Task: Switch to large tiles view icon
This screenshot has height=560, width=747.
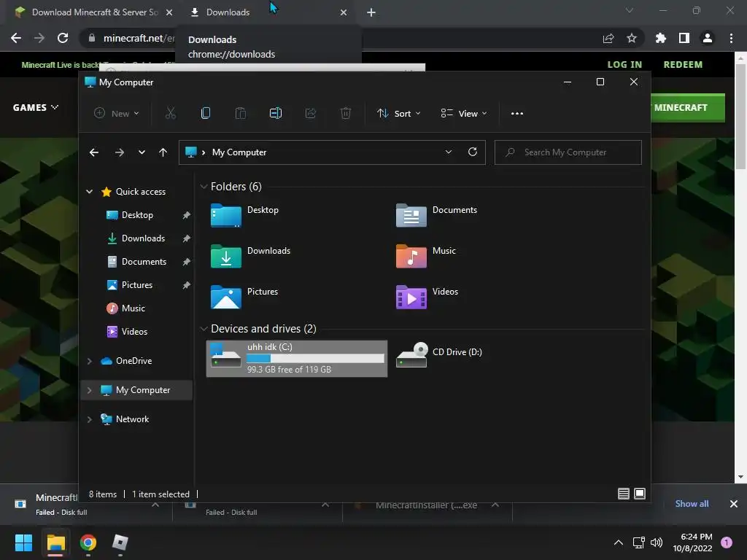Action: point(640,494)
